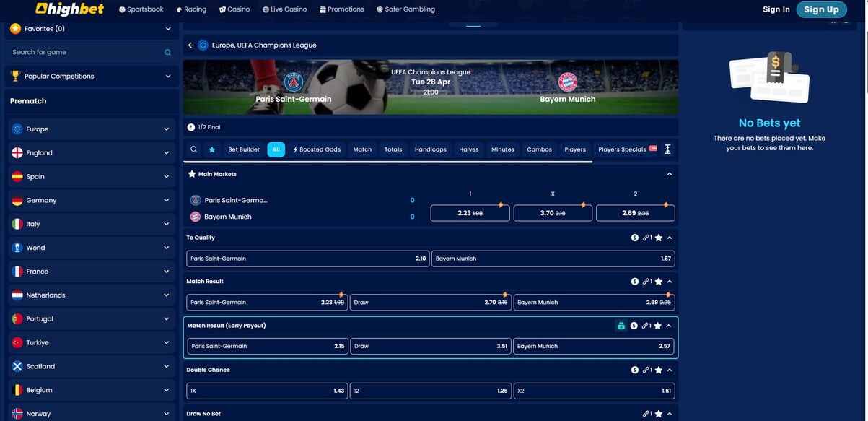Click the link icon on Match Result row
Image resolution: width=868 pixels, height=421 pixels.
pyautogui.click(x=646, y=282)
